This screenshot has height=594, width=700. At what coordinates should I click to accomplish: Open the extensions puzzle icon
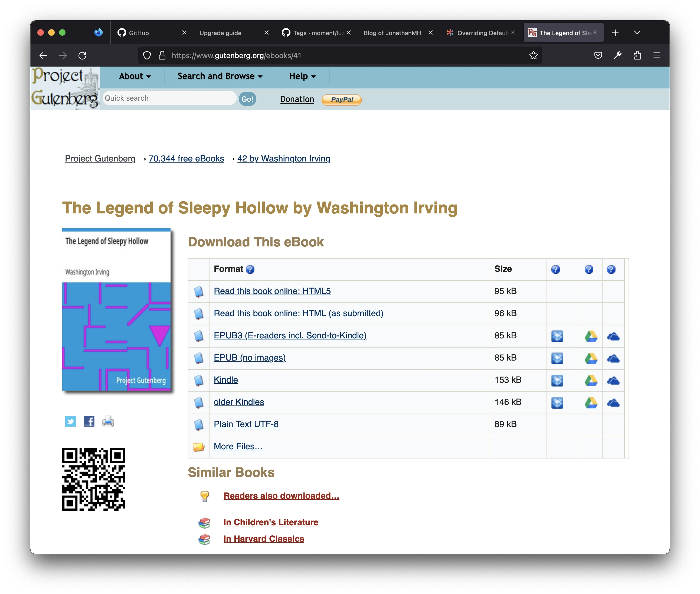pyautogui.click(x=637, y=55)
